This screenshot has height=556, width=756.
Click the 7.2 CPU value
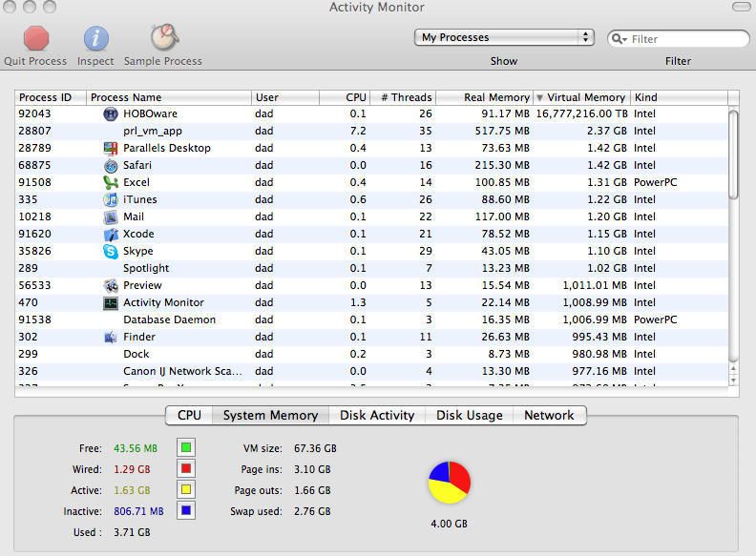pyautogui.click(x=358, y=131)
